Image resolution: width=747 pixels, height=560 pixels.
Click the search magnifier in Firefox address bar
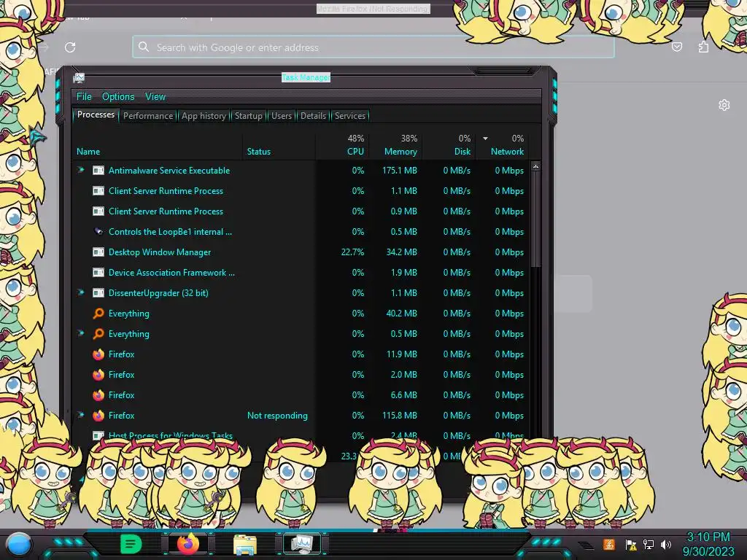tap(144, 47)
